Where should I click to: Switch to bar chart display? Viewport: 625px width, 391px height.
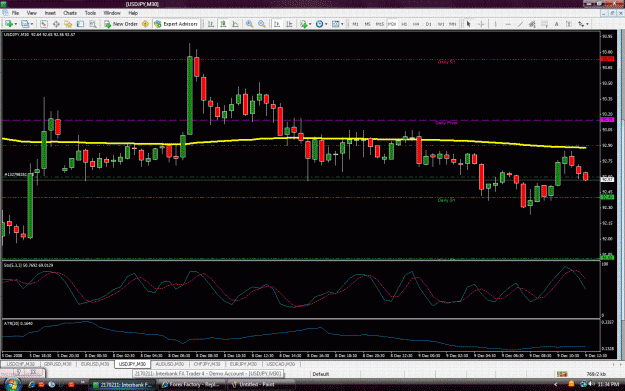[211, 24]
